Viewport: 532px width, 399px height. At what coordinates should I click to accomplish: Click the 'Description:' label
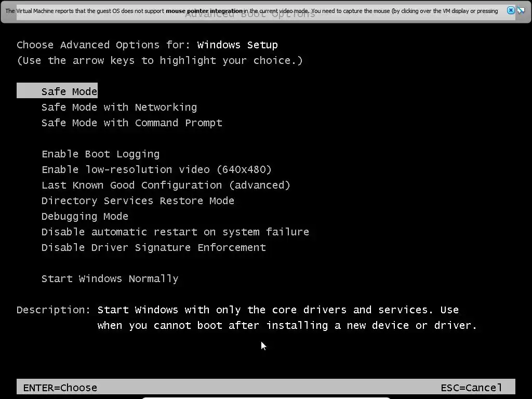pyautogui.click(x=54, y=310)
